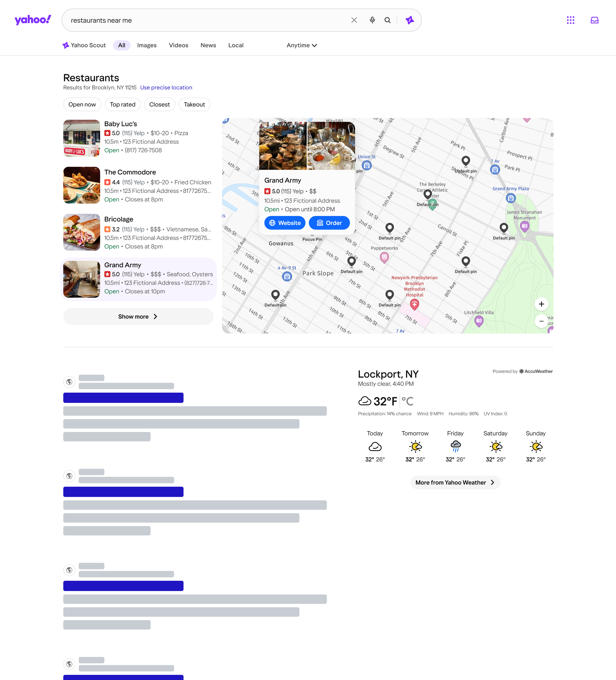Toggle the Takeout filter
This screenshot has width=616, height=680.
click(x=194, y=105)
